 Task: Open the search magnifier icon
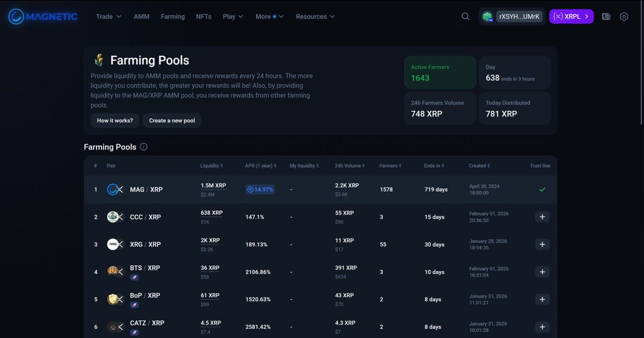tap(465, 17)
